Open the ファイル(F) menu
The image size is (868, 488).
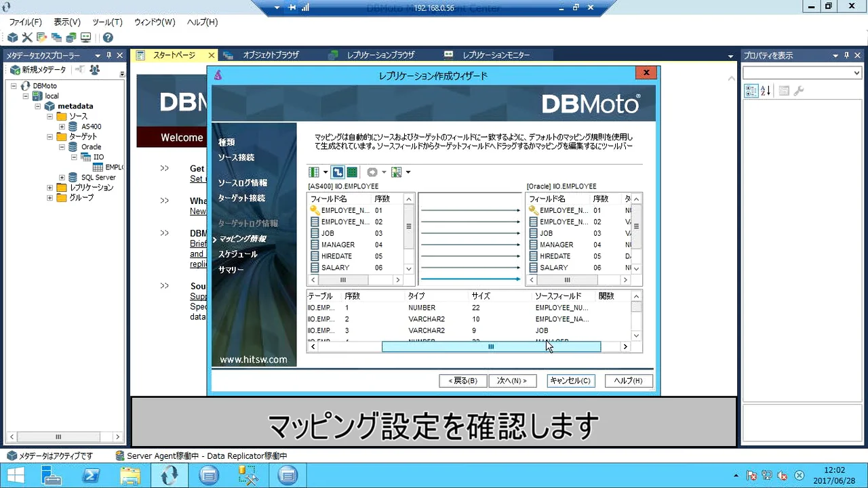pos(25,22)
